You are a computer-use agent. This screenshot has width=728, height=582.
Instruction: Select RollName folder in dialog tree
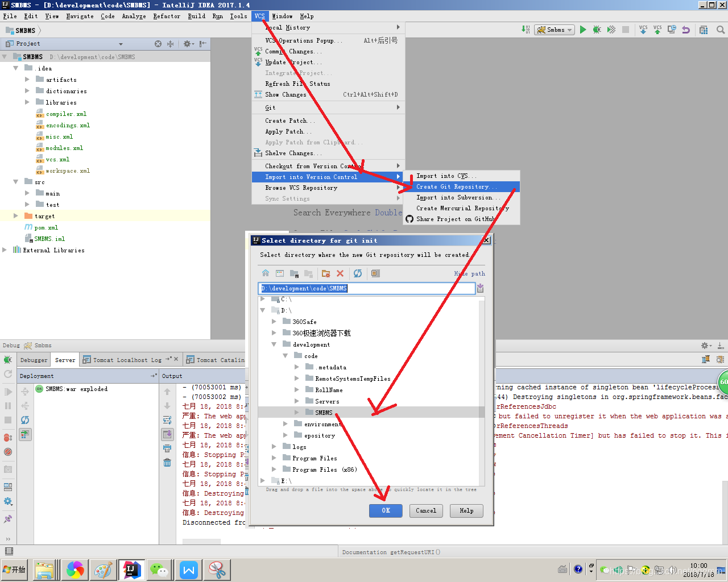point(329,390)
